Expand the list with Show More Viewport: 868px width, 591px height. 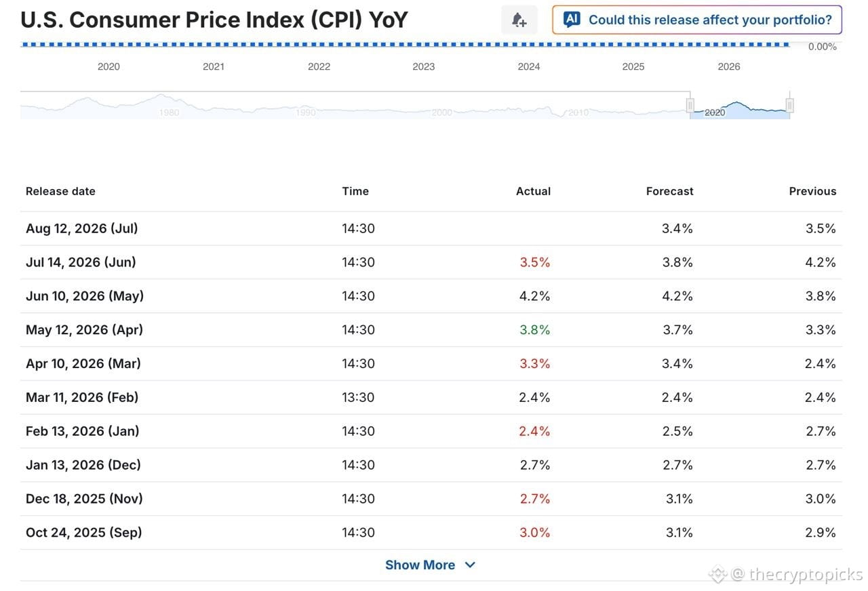coord(420,565)
